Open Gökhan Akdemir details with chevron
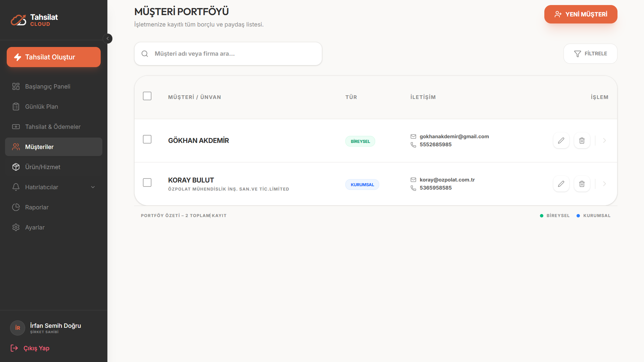Viewport: 644px width, 362px height. click(x=604, y=141)
